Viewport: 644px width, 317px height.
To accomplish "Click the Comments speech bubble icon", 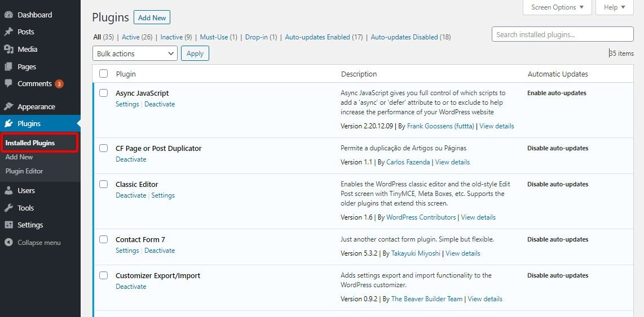I will tap(8, 84).
